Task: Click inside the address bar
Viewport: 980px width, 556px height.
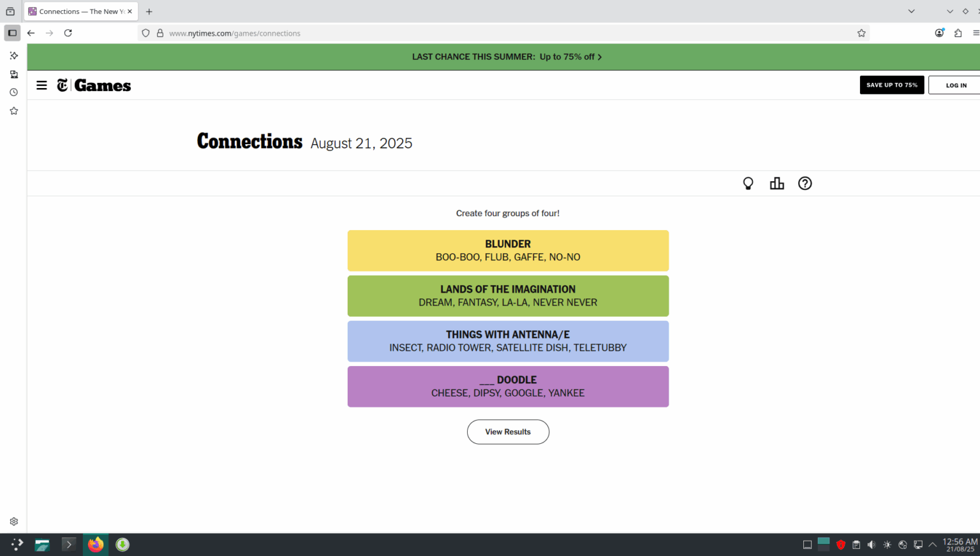Action: pos(383,33)
